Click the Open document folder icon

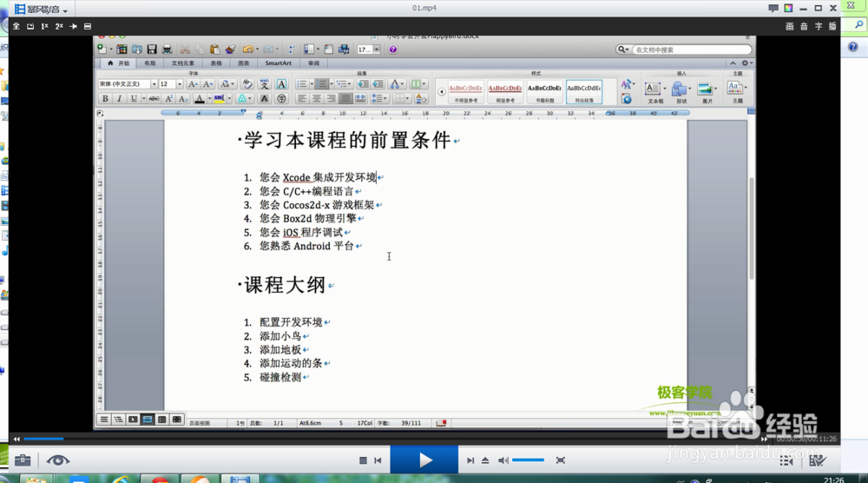click(137, 50)
